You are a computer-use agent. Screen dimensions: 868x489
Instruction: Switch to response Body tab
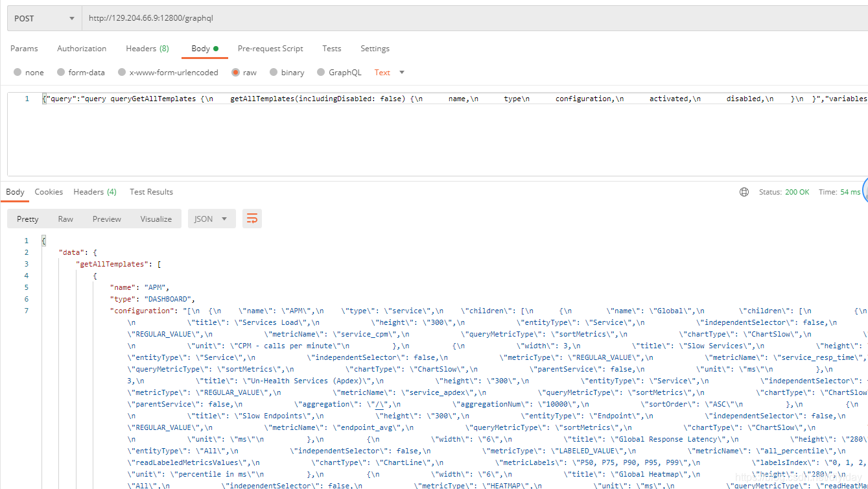point(15,192)
